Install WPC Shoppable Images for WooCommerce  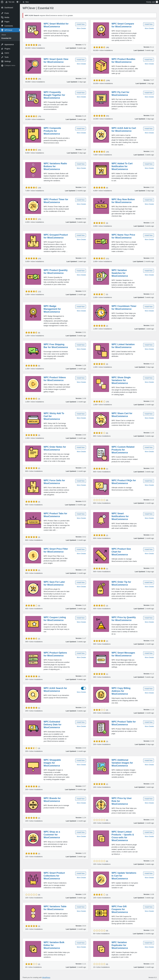click(81, 760)
